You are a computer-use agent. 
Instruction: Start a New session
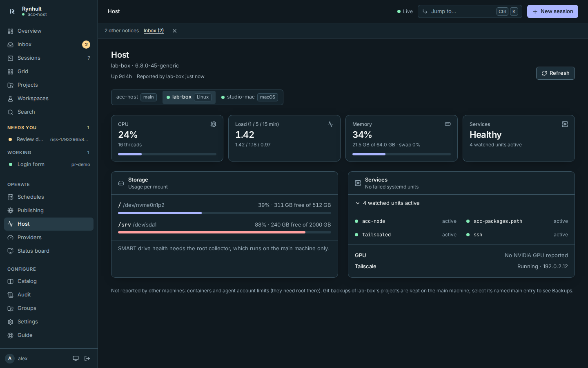pos(552,11)
